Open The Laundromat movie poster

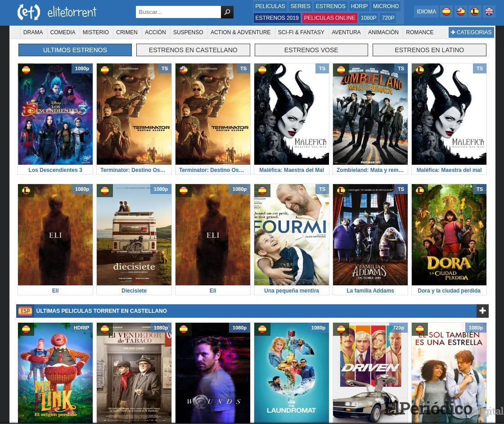[292, 373]
